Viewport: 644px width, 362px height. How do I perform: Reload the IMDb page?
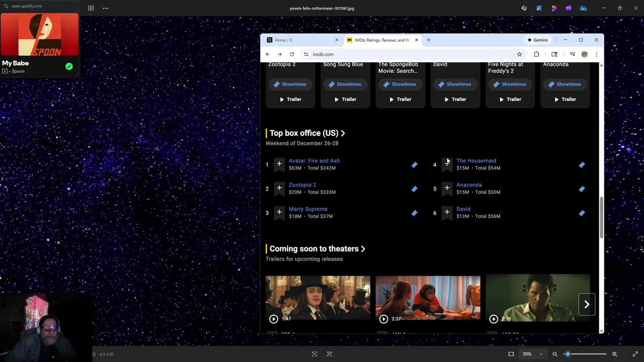pyautogui.click(x=292, y=54)
